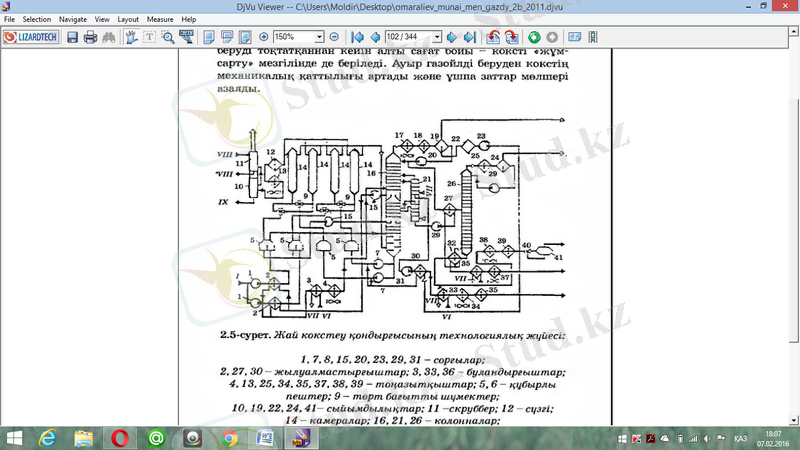Click the vertical scrollbar up arrow
This screenshot has width=800, height=450.
tap(794, 32)
